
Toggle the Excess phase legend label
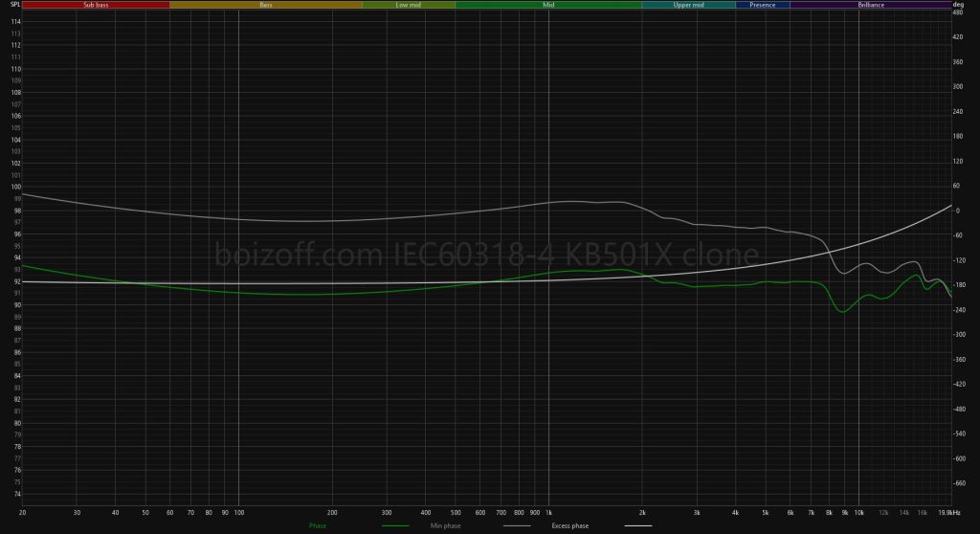click(x=570, y=525)
